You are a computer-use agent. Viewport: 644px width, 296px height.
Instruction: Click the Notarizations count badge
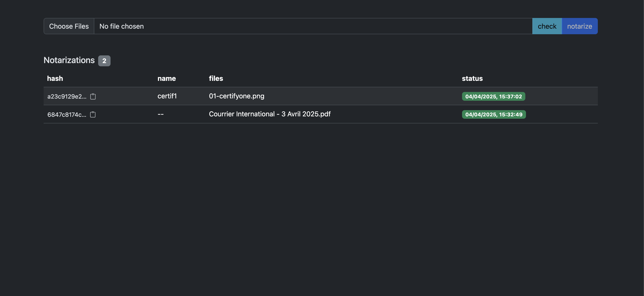point(104,61)
